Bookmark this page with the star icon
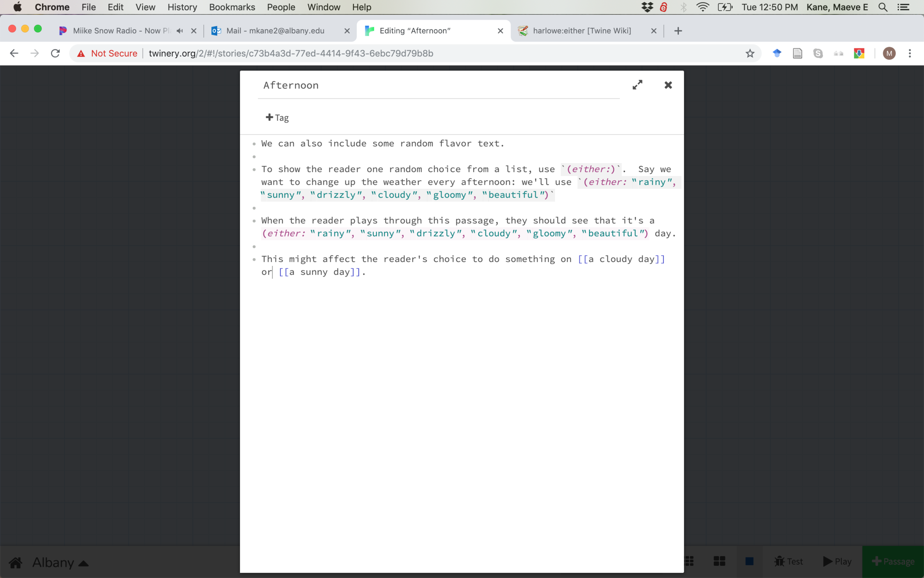This screenshot has width=924, height=578. [x=750, y=54]
